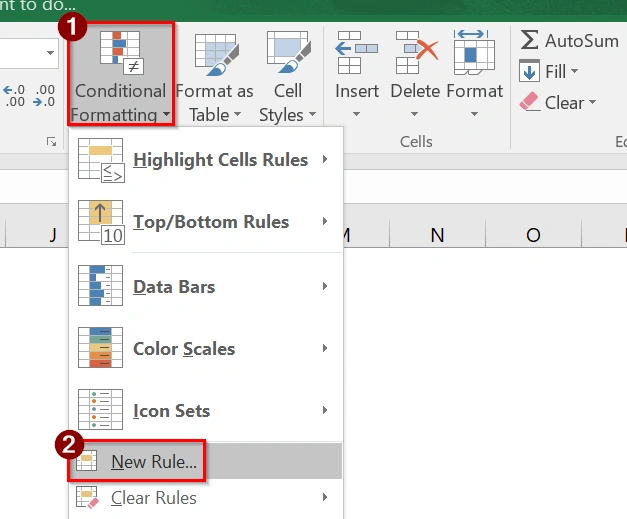Click the Delete cells icon

coord(415,53)
